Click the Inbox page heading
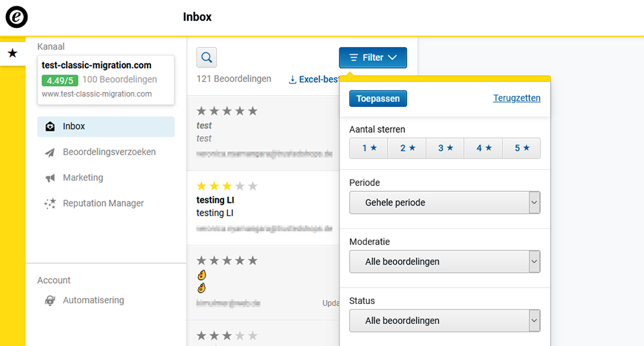 [x=197, y=17]
